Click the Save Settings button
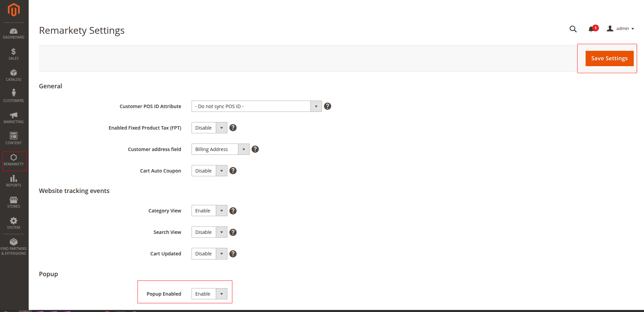Image resolution: width=644 pixels, height=312 pixels. 610,58
